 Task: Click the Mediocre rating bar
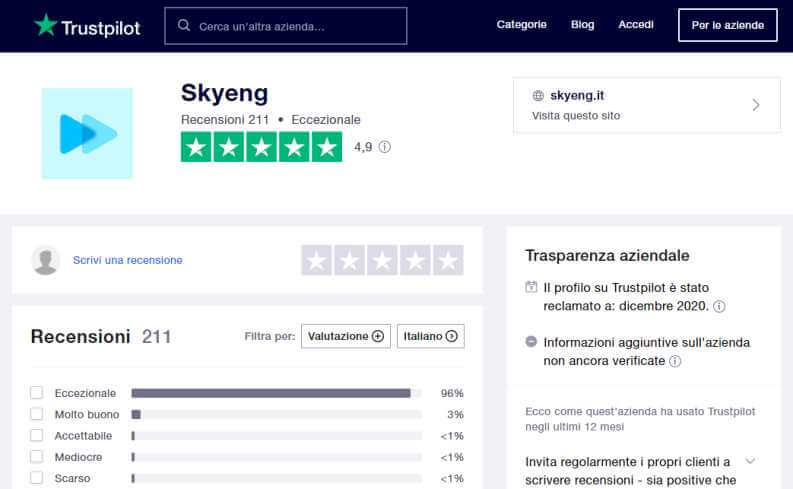tap(276, 457)
